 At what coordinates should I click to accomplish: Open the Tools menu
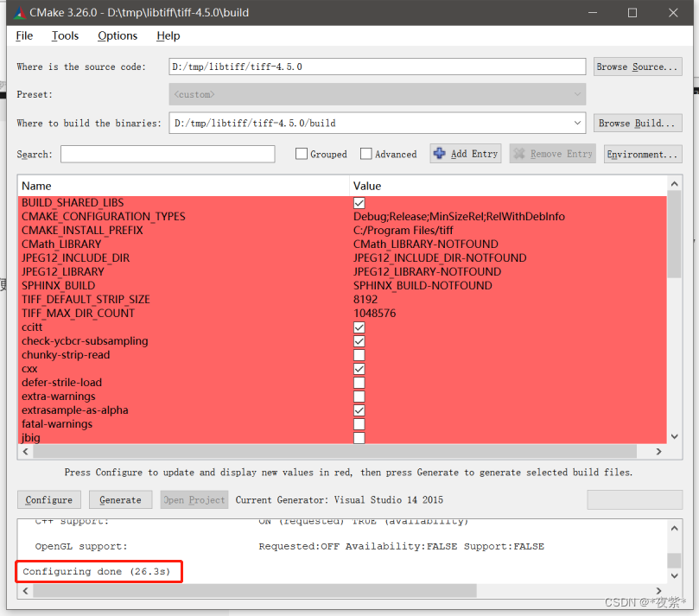[x=65, y=35]
